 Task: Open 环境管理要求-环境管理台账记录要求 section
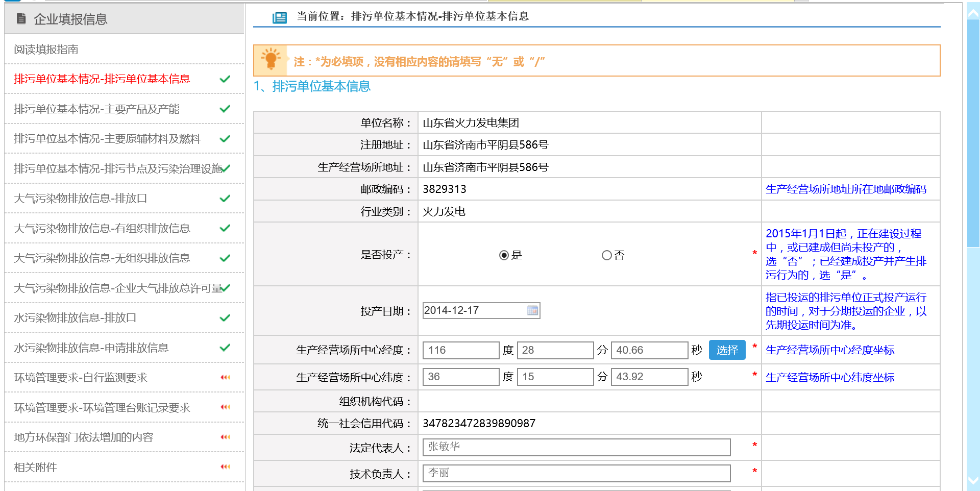[102, 408]
